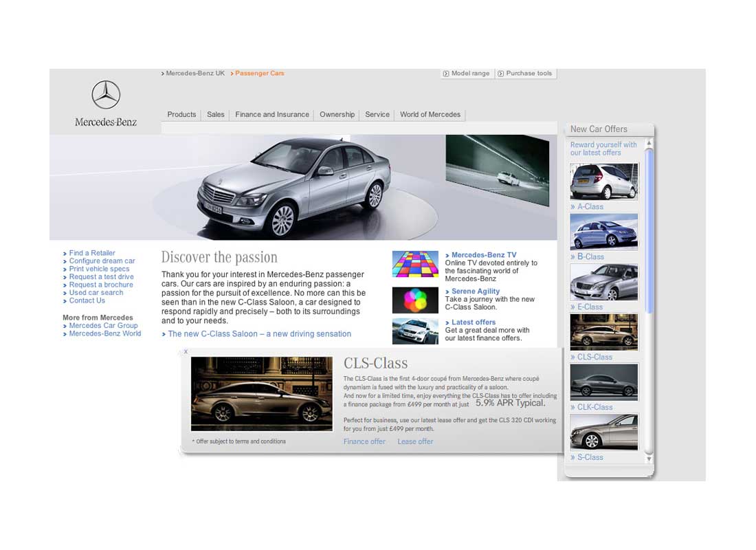This screenshot has height=550, width=756.
Task: Click the CLS-Class popup car image
Action: click(262, 394)
